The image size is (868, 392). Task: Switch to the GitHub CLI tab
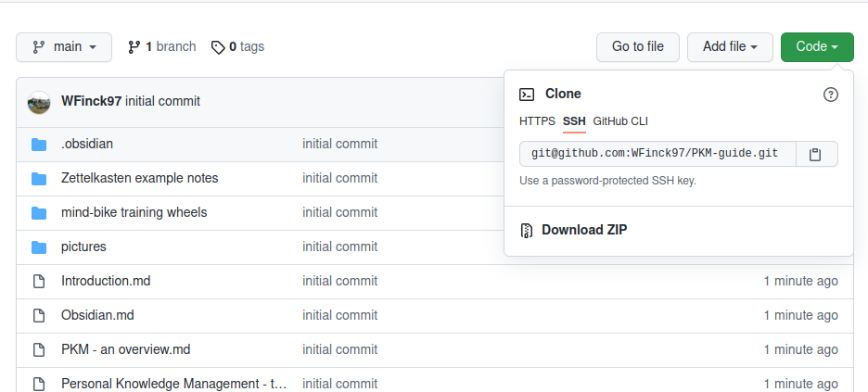620,121
